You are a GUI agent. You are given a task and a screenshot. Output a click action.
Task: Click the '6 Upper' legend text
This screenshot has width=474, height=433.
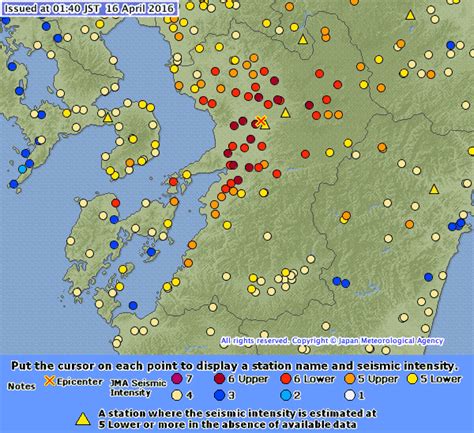248,379
